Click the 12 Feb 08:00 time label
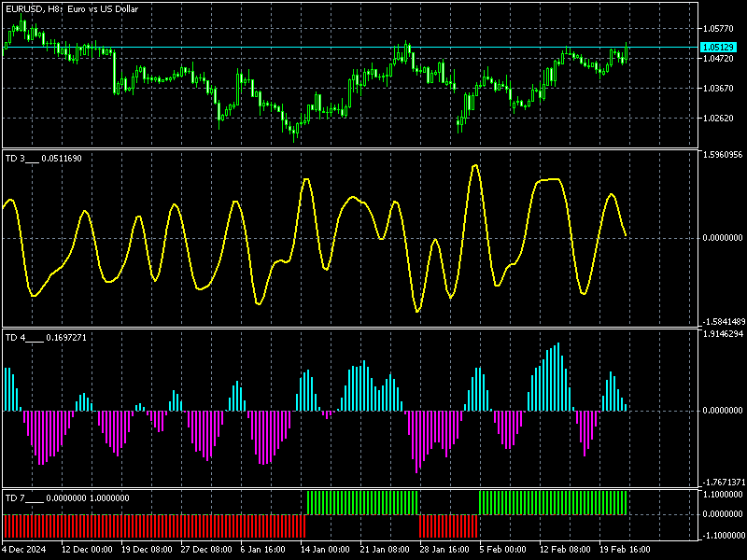 tap(565, 550)
